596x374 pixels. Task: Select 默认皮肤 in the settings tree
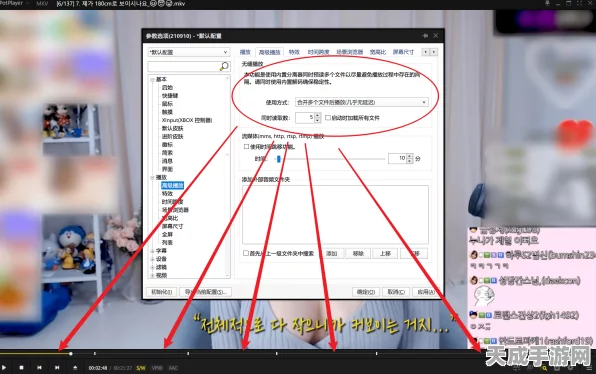(x=173, y=128)
